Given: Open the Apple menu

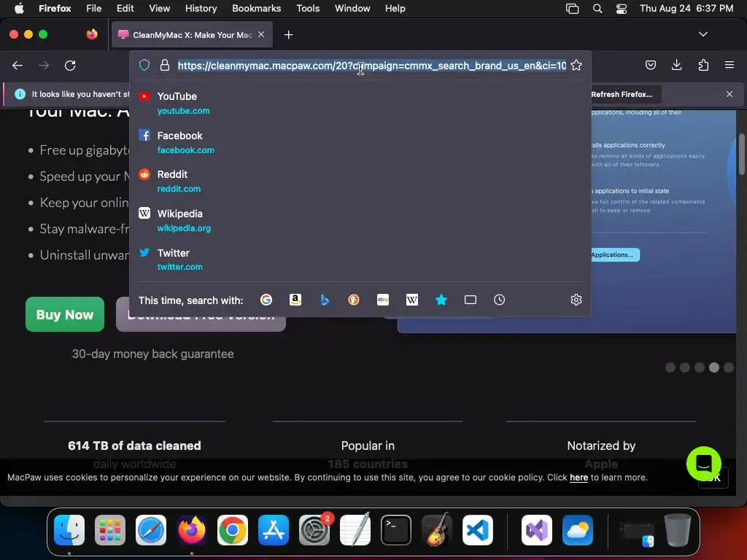Looking at the screenshot, I should coord(19,8).
